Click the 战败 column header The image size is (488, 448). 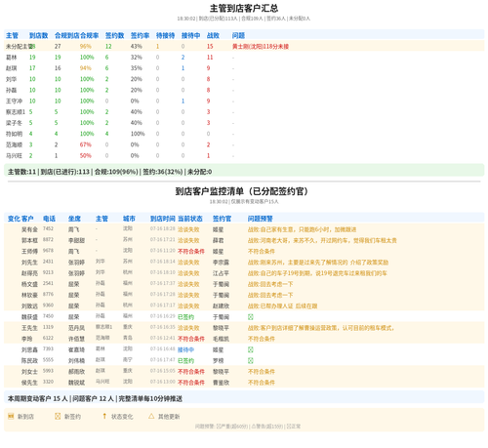213,35
